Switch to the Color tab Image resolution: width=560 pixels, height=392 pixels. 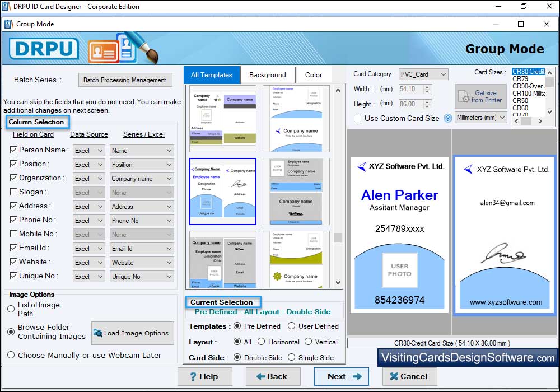point(314,75)
